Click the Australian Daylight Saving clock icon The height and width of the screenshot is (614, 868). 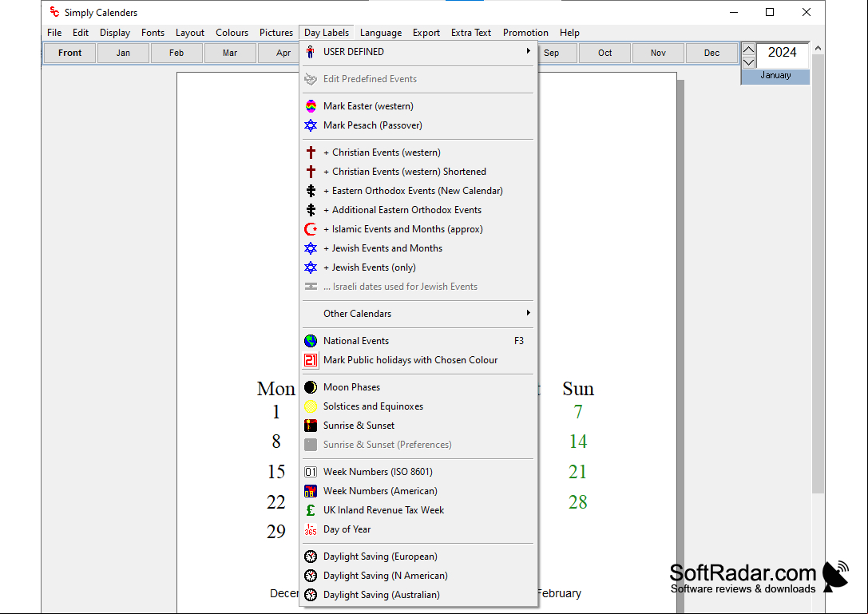pyautogui.click(x=311, y=595)
